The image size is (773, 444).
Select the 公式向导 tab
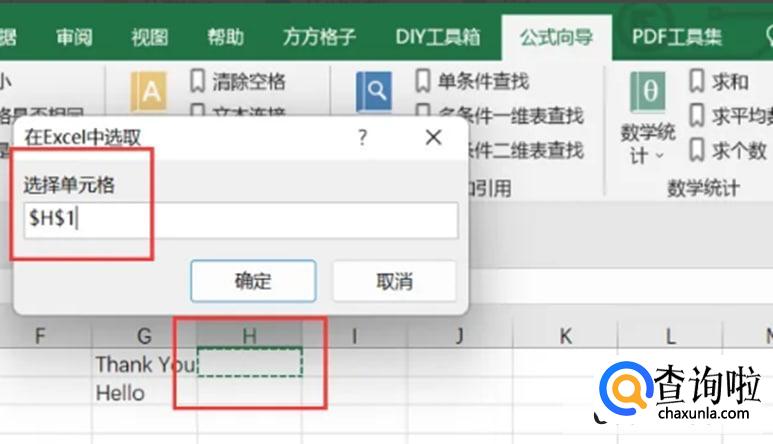pyautogui.click(x=557, y=37)
